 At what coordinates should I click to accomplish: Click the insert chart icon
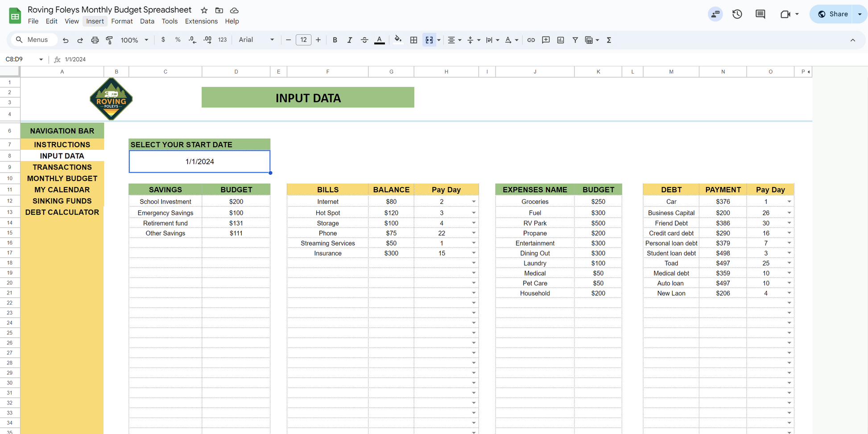click(561, 40)
